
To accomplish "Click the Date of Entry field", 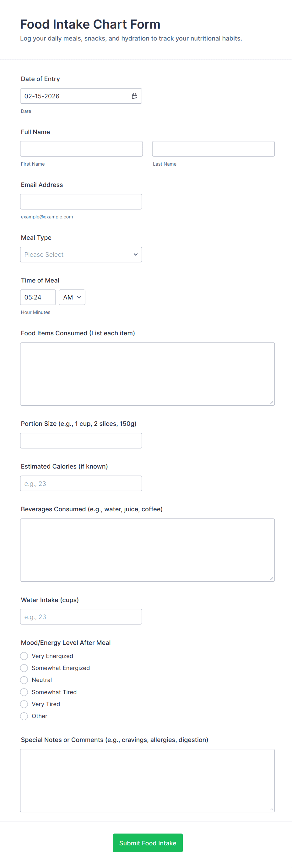I will [x=74, y=96].
